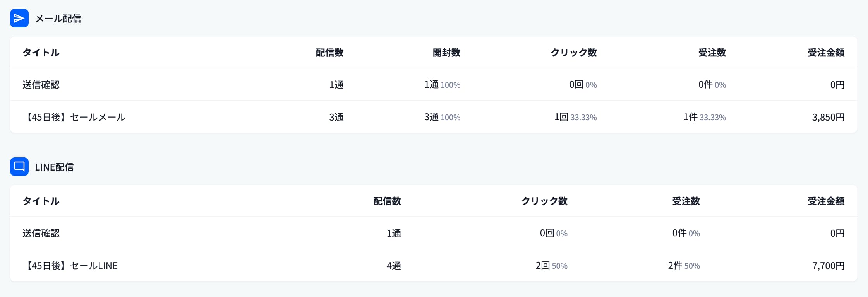Click the 1回 33.33% click count cell

(575, 117)
